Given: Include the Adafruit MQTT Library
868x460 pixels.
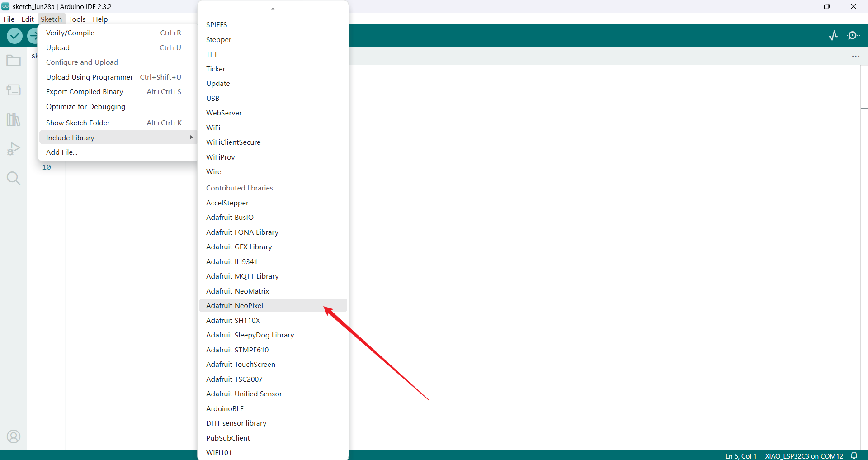Looking at the screenshot, I should (x=273, y=276).
